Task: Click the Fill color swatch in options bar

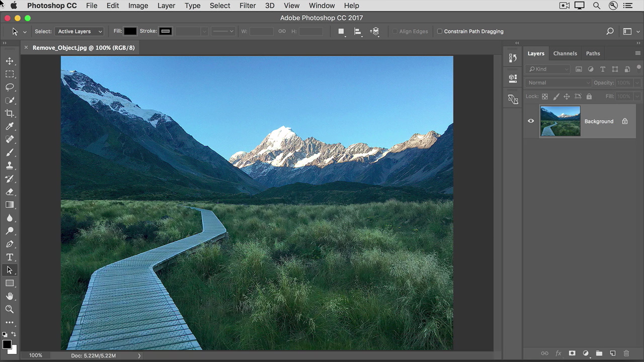Action: click(130, 31)
